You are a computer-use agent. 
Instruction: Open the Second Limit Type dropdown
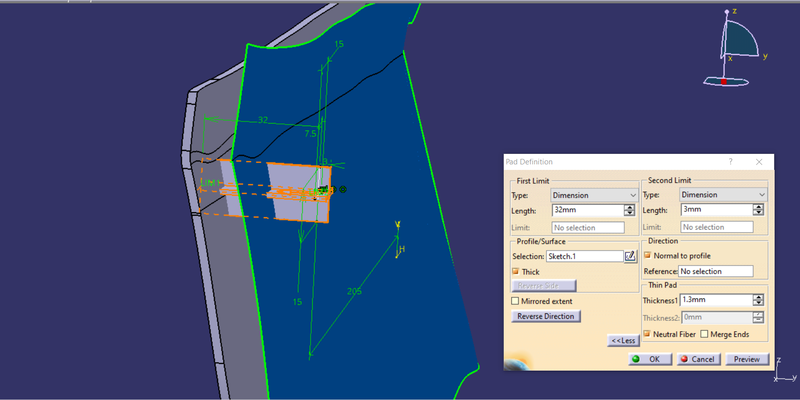point(723,195)
